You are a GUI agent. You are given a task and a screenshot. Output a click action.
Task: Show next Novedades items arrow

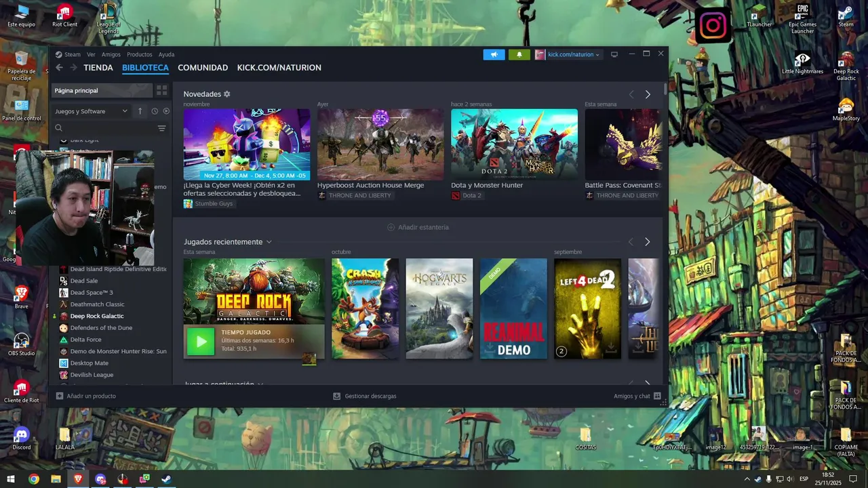pos(648,94)
